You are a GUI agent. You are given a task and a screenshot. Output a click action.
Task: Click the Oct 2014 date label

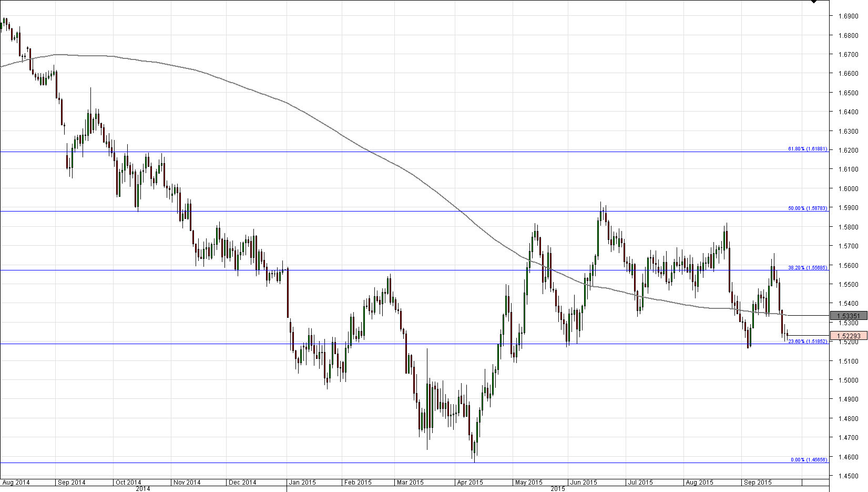[128, 483]
